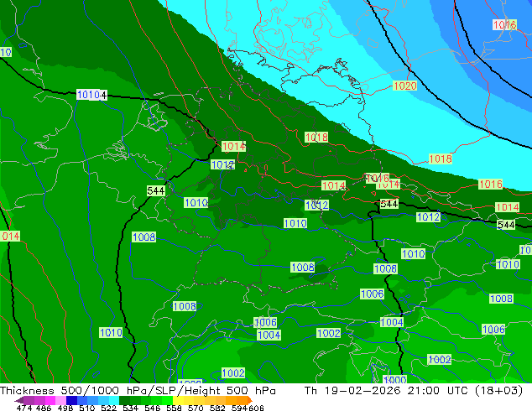Click the 486 legend value
This screenshot has height=411, width=532.
pyautogui.click(x=44, y=408)
